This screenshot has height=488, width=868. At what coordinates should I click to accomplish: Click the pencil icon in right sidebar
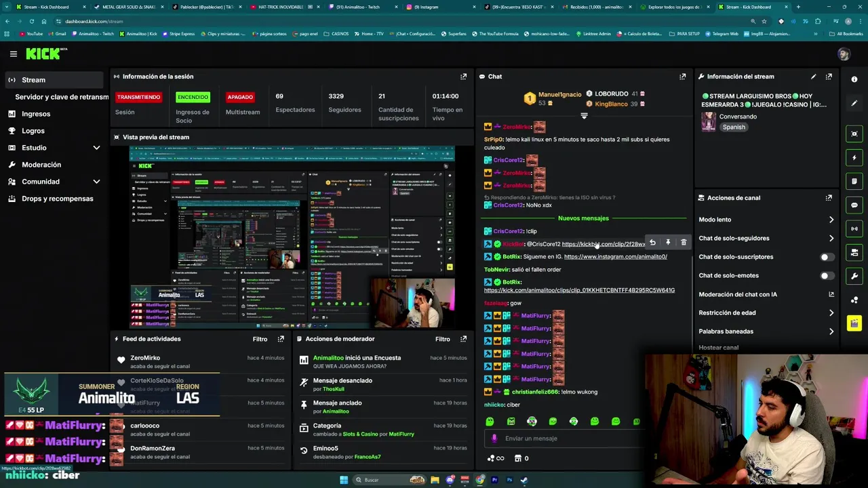[x=854, y=103]
